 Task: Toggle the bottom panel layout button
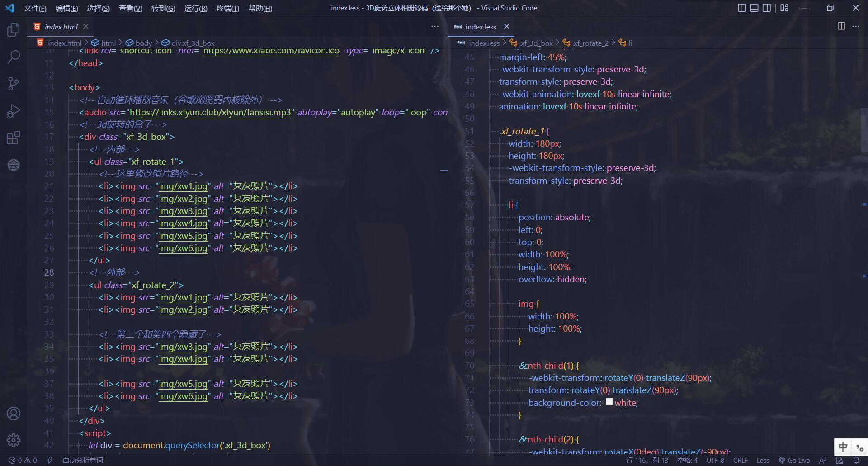(754, 8)
